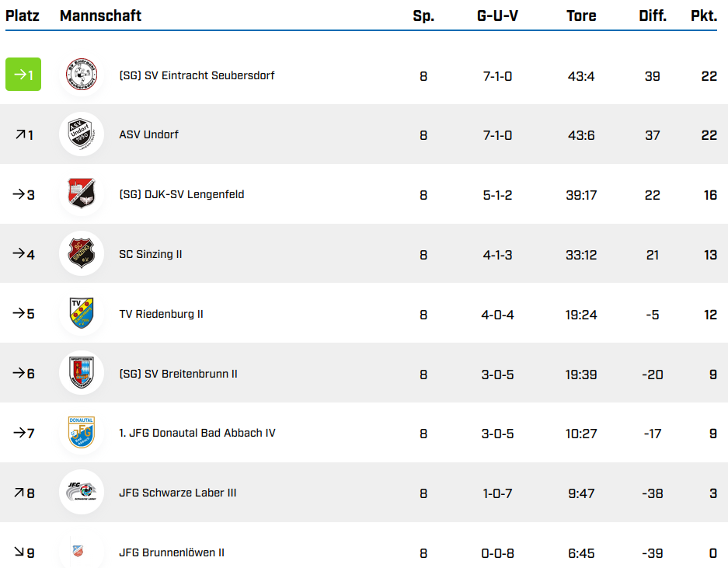Click the Pkt. column header

[703, 16]
